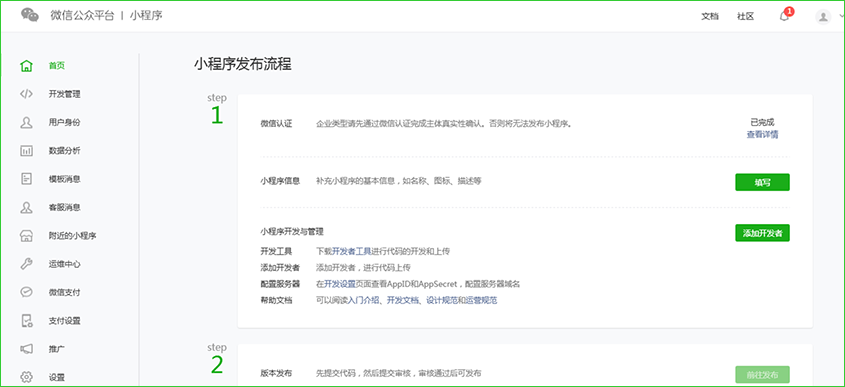The image size is (845, 387).
Task: Click 推广 megaphone icon
Action: click(x=26, y=349)
